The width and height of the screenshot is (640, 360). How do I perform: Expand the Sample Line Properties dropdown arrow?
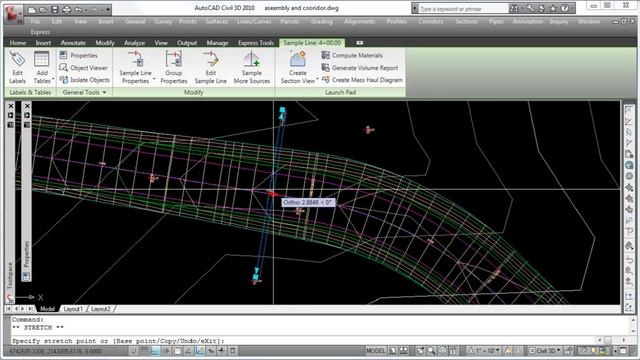pos(154,79)
